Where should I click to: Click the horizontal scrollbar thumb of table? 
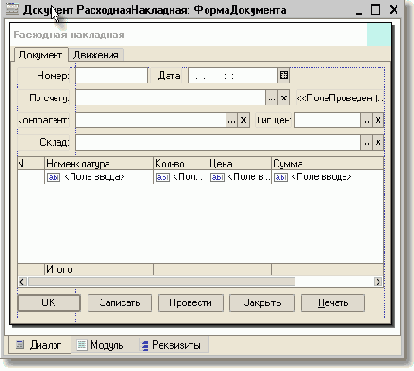tap(161, 282)
